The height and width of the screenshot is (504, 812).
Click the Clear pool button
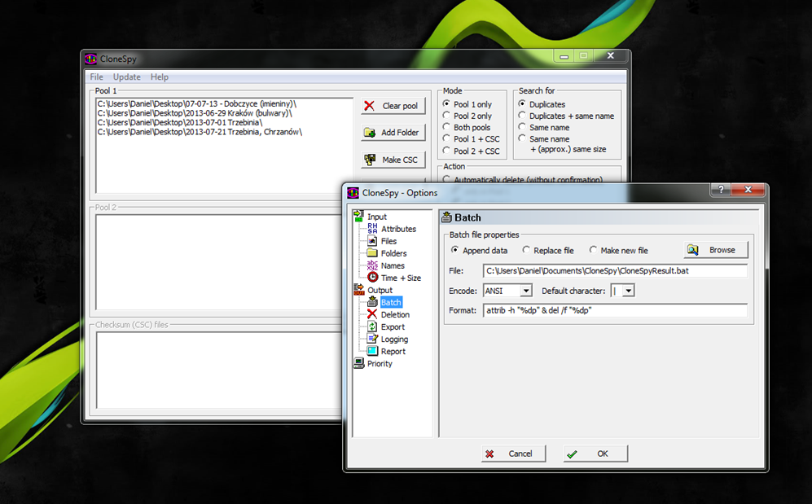[393, 106]
